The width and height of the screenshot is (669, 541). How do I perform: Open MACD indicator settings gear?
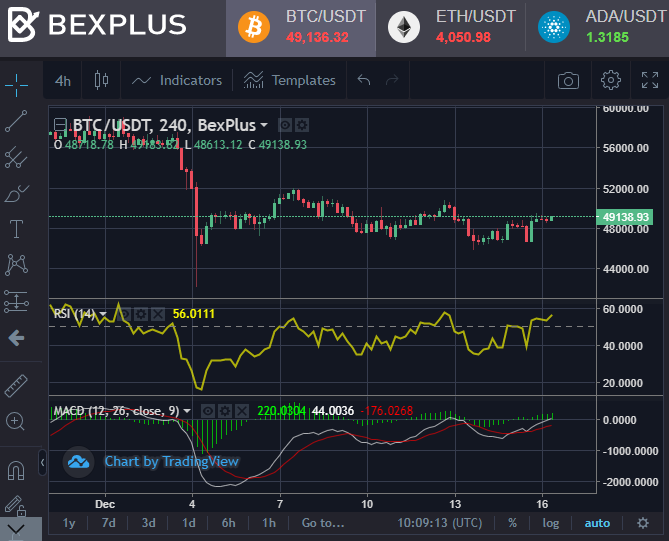225,411
